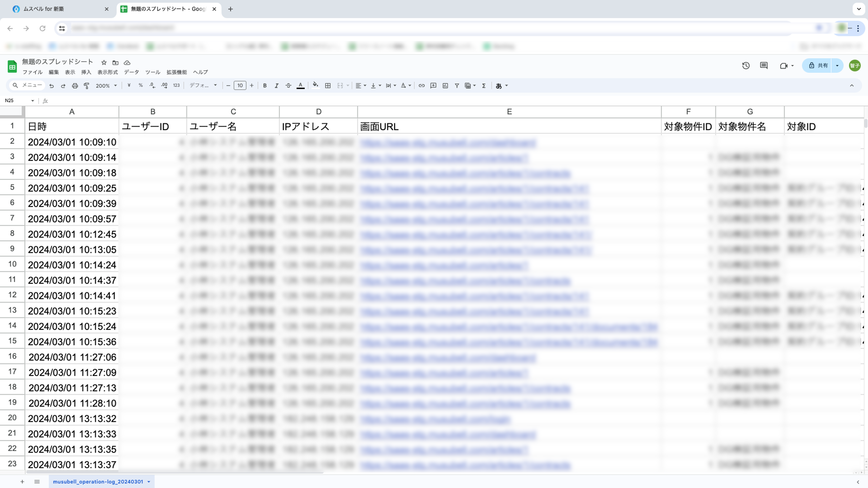Viewport: 868px width, 488px height.
Task: Expand the musubell_operation-log_20240301 sheet tab menu
Action: [x=149, y=482]
